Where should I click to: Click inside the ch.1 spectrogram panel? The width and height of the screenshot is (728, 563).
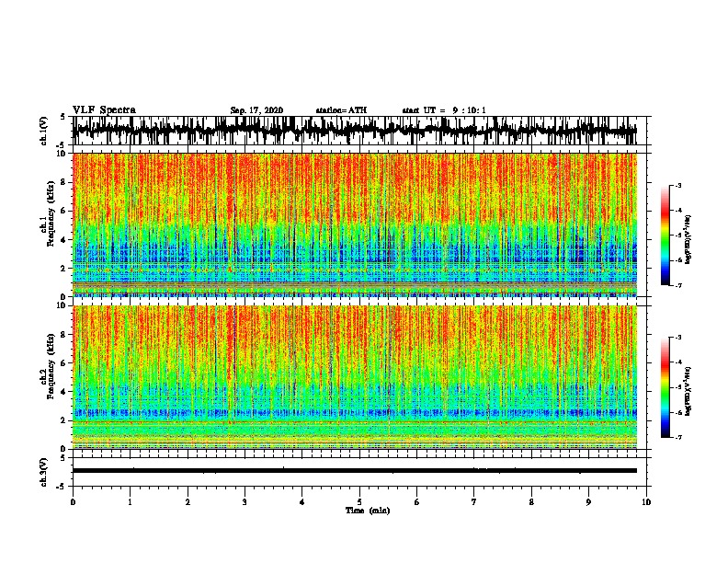[355, 224]
